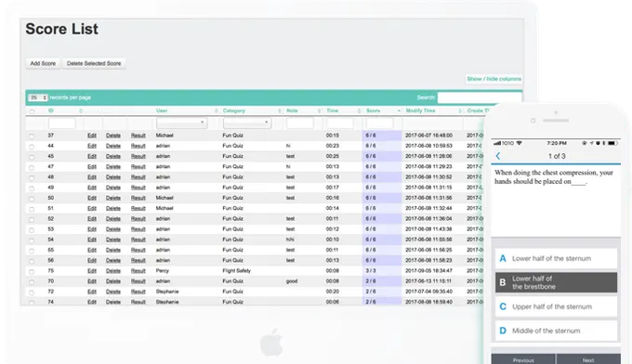The height and width of the screenshot is (364, 632).
Task: Click the Flight Safety category cell
Action: coord(237,271)
